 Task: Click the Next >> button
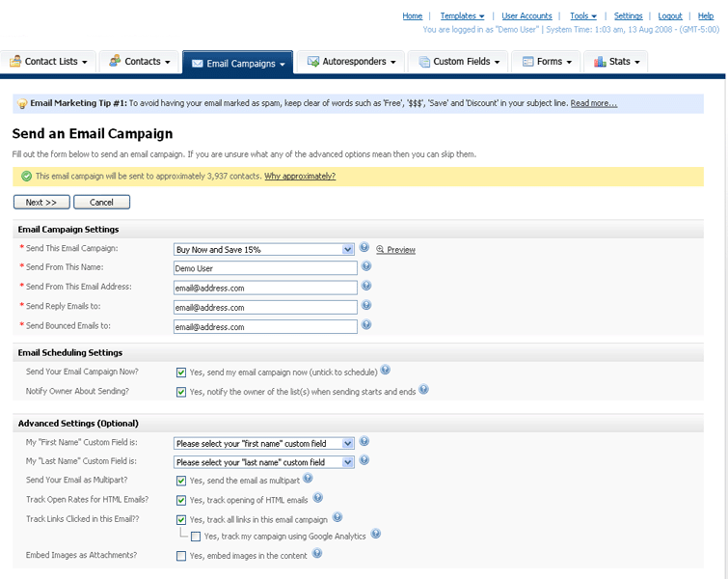tap(41, 202)
